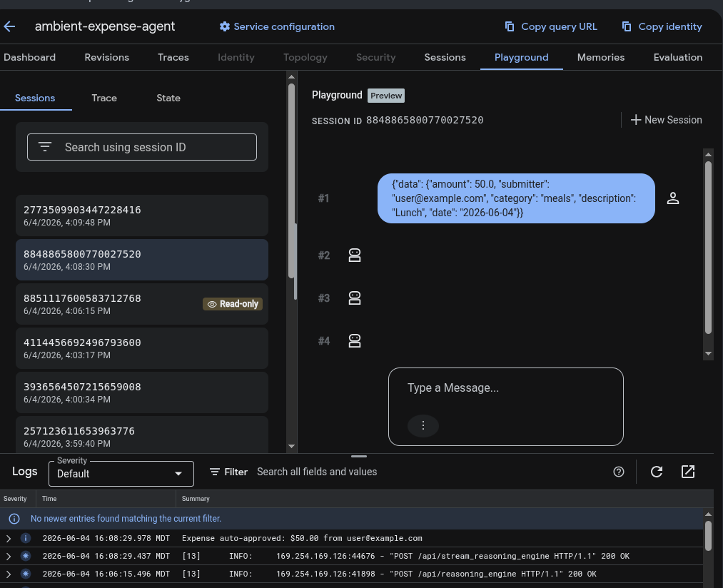Expand the 16:08:29.437 log entry
The height and width of the screenshot is (588, 723).
[x=9, y=556]
